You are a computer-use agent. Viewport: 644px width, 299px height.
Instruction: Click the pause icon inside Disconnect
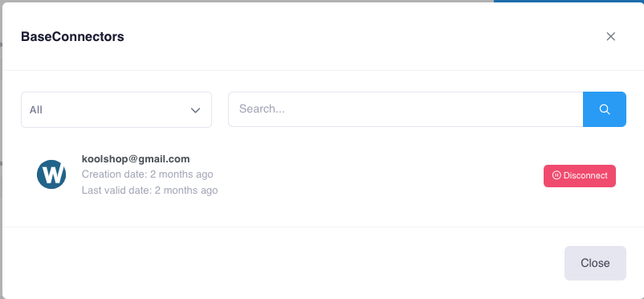tap(556, 175)
